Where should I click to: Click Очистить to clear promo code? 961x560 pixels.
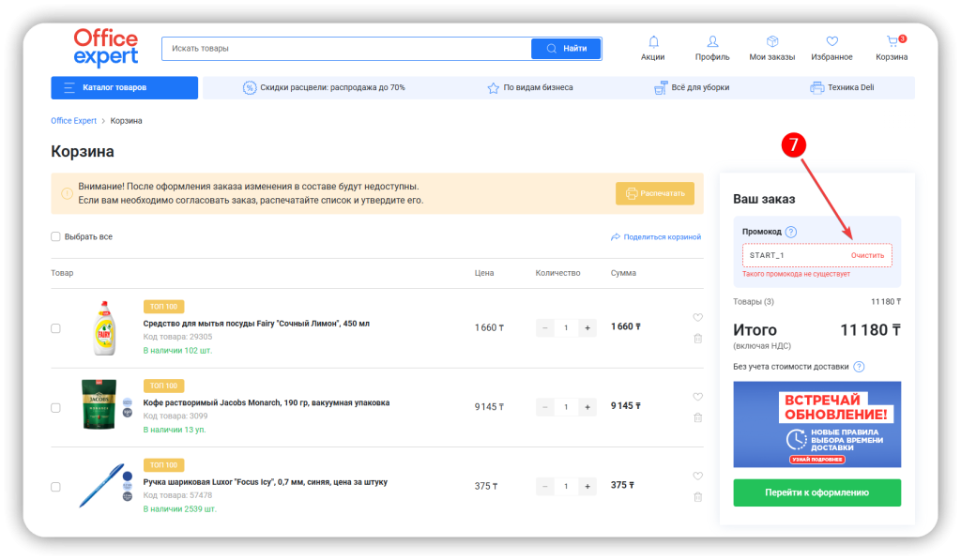(868, 256)
